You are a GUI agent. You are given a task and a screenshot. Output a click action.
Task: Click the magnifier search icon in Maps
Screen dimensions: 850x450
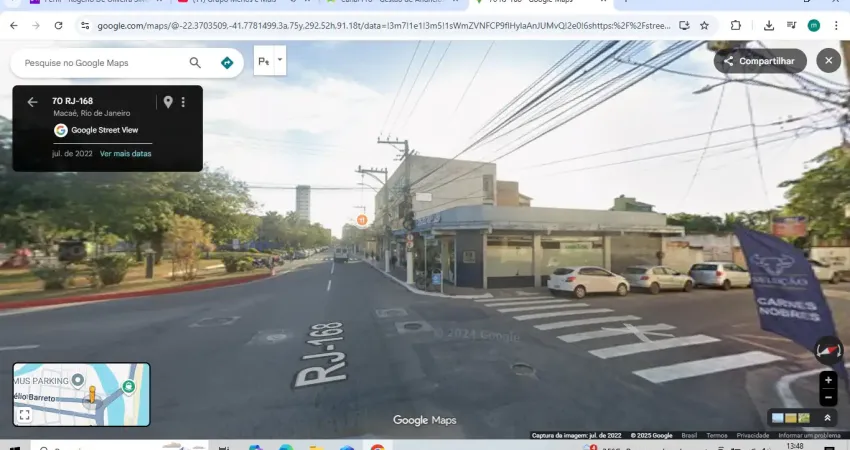195,63
